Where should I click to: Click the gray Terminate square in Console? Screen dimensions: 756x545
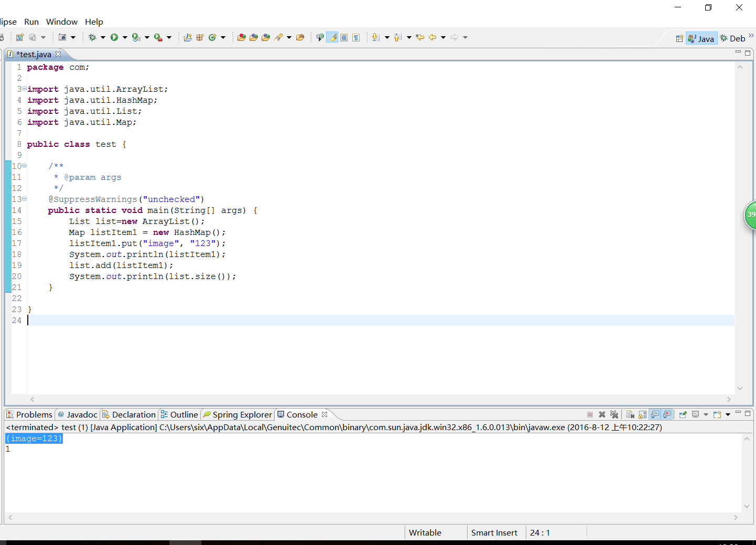tap(590, 414)
